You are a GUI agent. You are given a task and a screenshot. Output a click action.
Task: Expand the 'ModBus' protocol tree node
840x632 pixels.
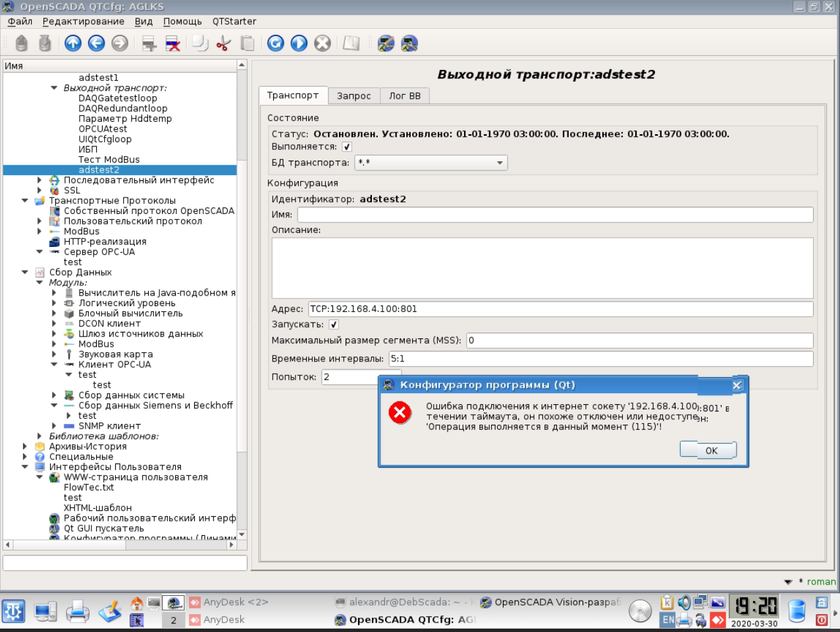(39, 231)
